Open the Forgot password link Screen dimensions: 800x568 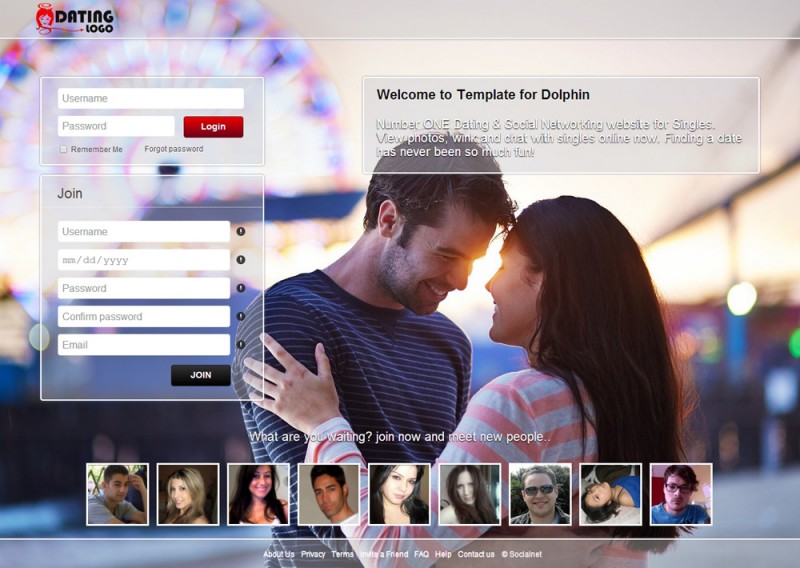click(173, 149)
